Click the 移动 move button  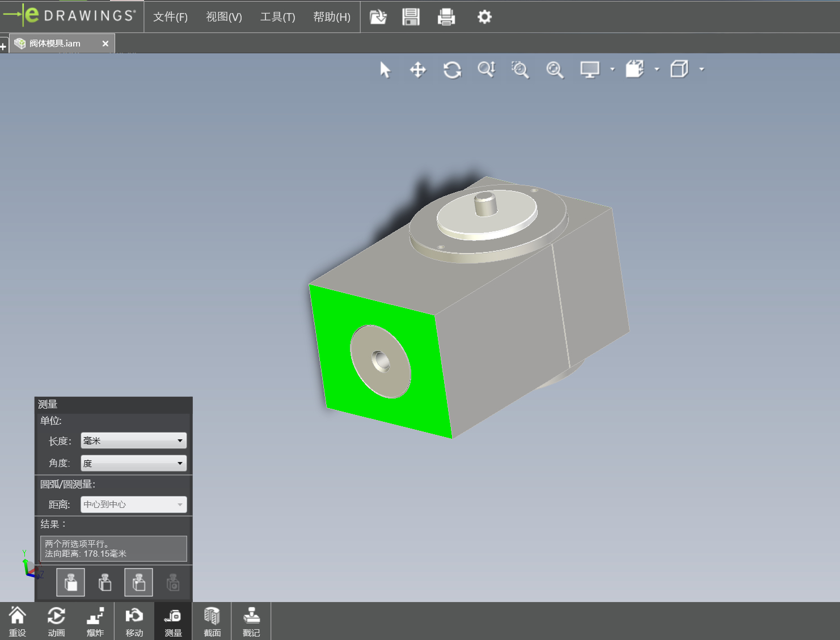pos(134,621)
